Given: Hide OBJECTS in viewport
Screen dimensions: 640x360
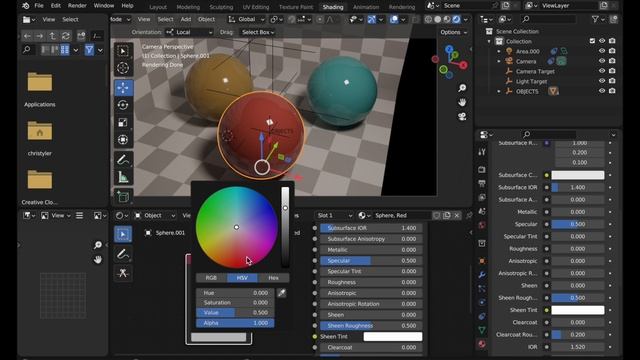Looking at the screenshot, I should [602, 91].
